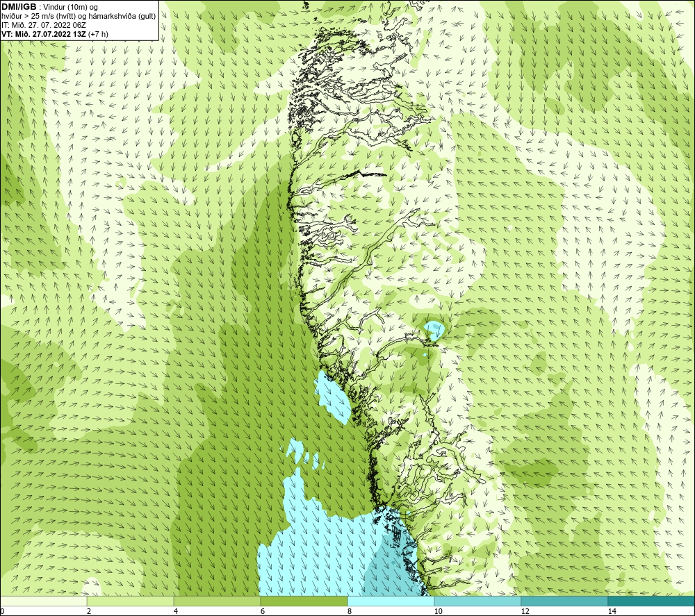Screen dimensions: 695x616
Task: Click the color scale label 14
Action: click(x=612, y=611)
